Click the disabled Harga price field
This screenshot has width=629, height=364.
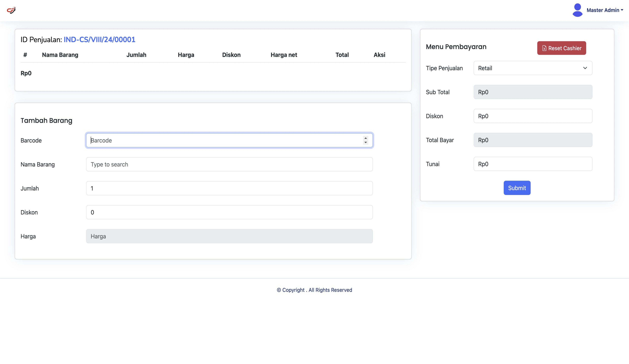click(229, 236)
